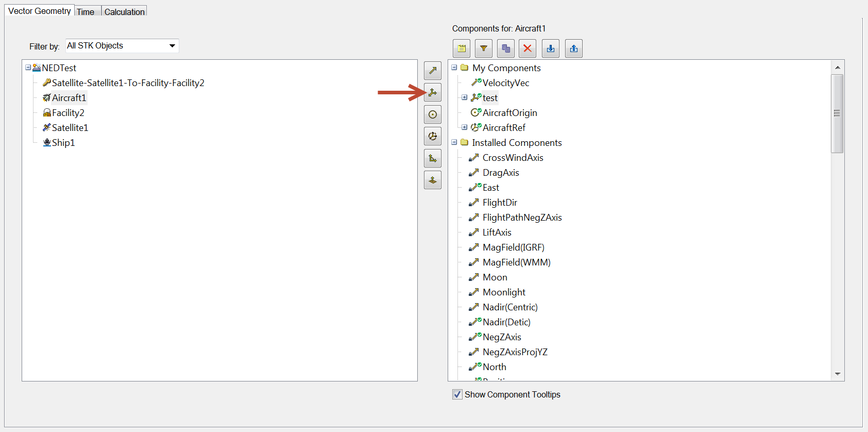Select the Nadir(Detic) vector
Viewport: 868px width, 432px height.
click(506, 322)
